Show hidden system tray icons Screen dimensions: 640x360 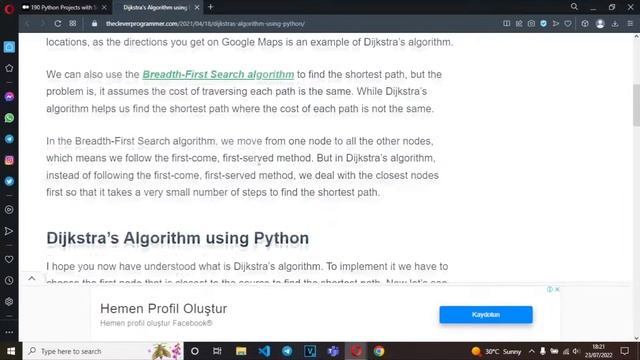pos(531,351)
